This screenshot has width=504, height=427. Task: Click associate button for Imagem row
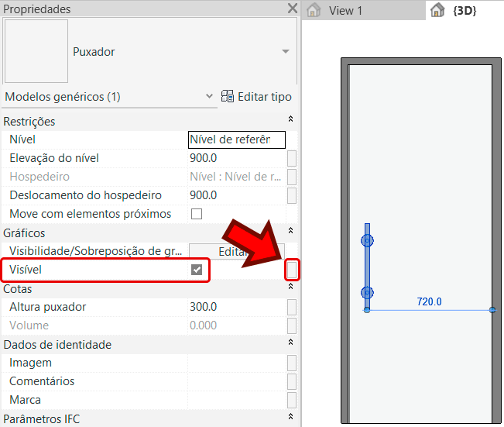coord(292,363)
